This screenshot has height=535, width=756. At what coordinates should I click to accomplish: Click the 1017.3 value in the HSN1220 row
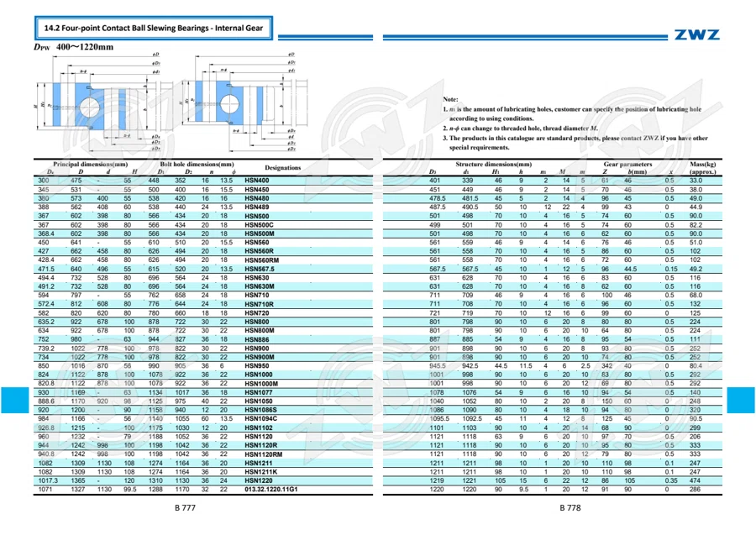click(x=48, y=480)
